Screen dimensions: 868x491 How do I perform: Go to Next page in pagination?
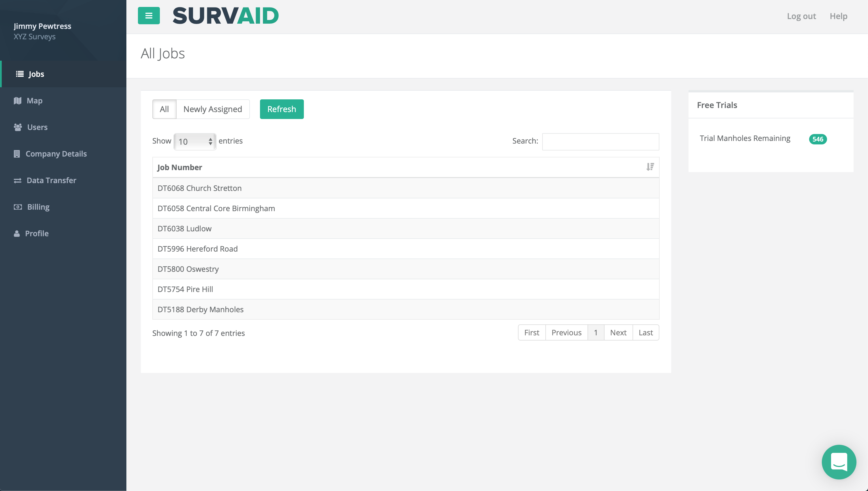(618, 332)
